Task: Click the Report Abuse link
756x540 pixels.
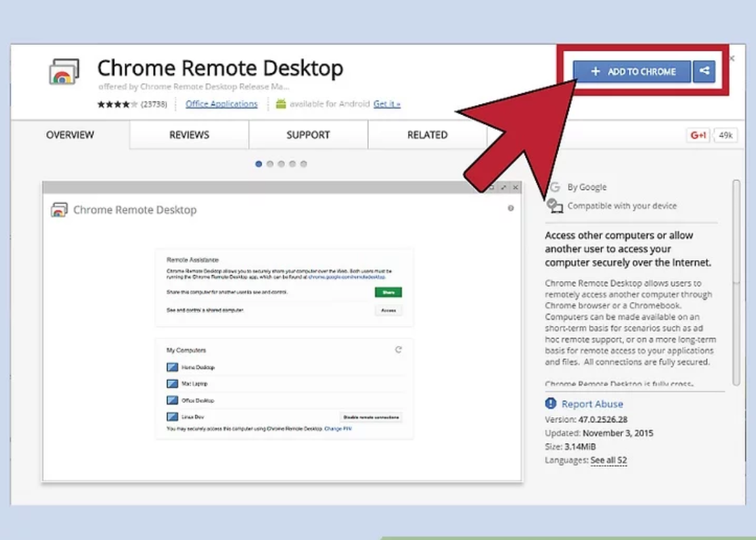Action: (592, 404)
